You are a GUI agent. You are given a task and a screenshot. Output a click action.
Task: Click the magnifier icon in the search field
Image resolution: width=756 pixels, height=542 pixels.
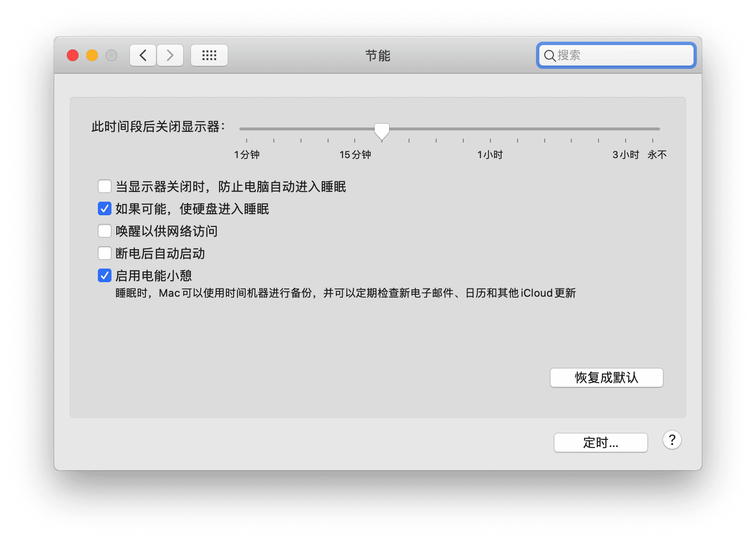550,56
